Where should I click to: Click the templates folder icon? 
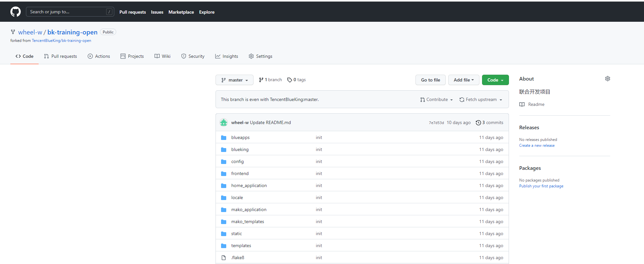point(224,246)
